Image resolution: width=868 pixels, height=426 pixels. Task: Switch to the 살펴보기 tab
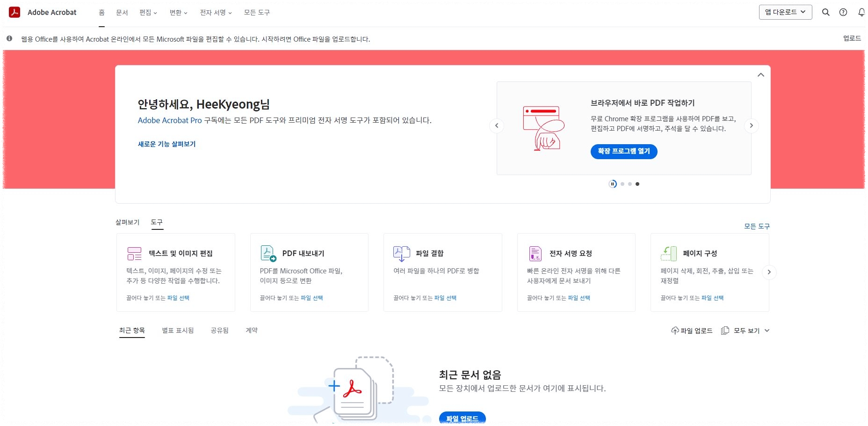(127, 222)
